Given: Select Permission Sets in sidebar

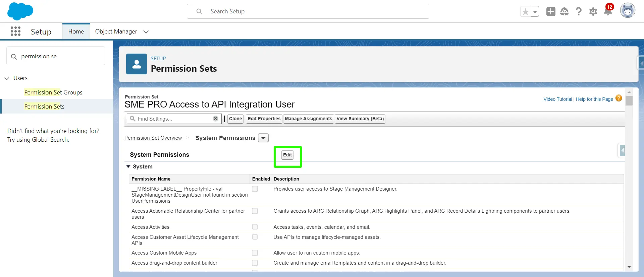Looking at the screenshot, I should (44, 107).
